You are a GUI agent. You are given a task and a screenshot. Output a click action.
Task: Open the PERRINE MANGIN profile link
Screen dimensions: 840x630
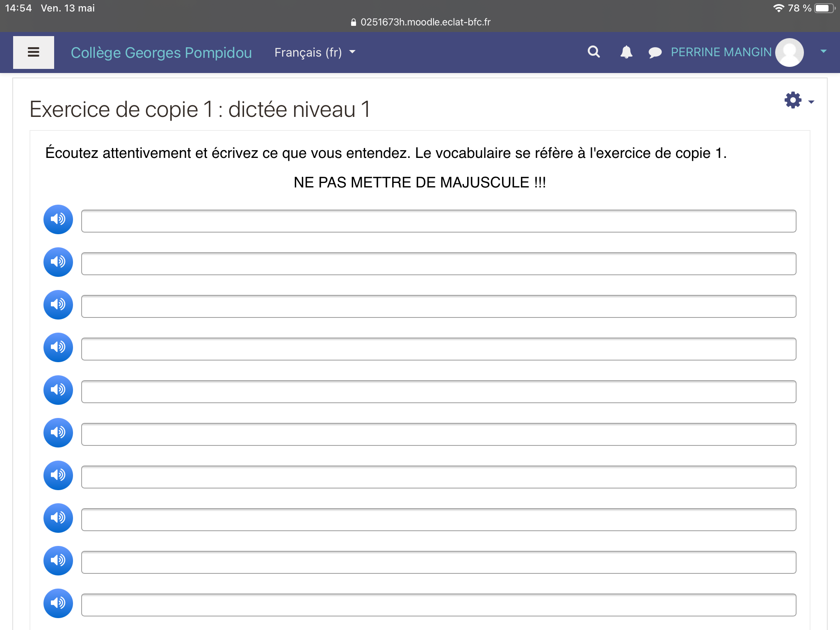click(721, 52)
